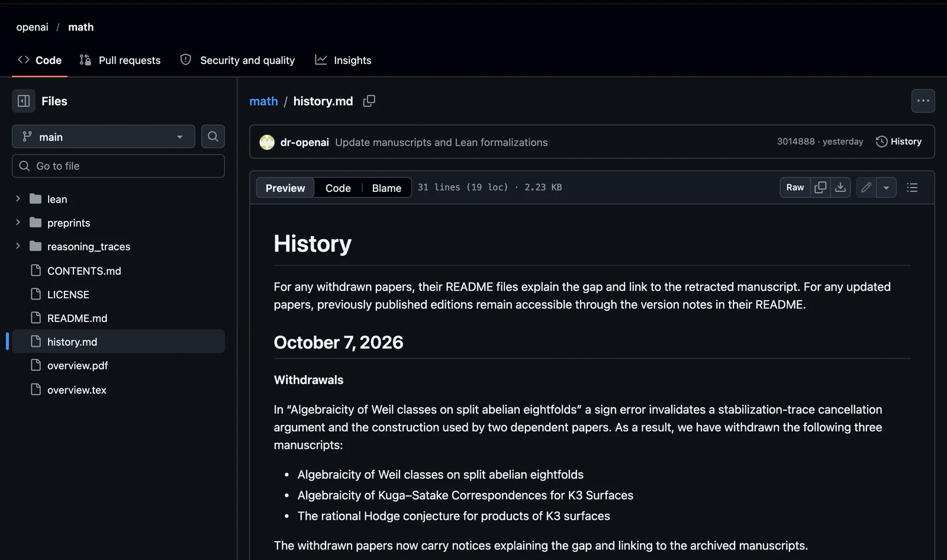Open commit History clock link

click(x=898, y=141)
